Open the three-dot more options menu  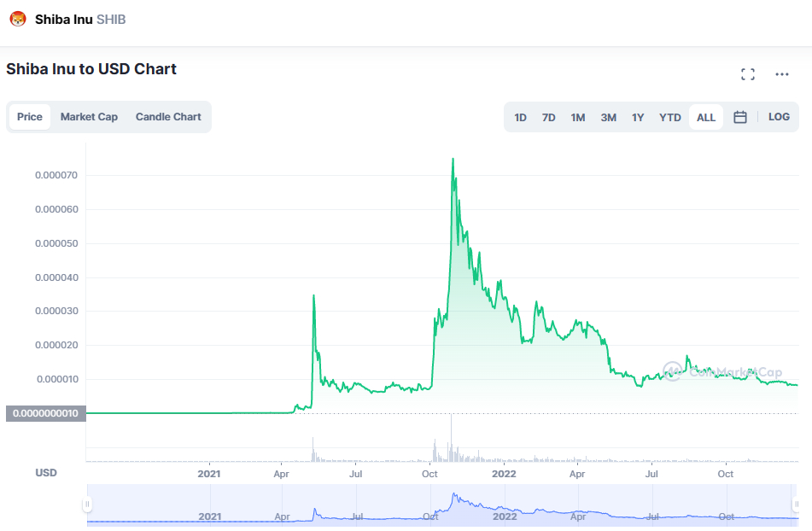click(x=782, y=74)
